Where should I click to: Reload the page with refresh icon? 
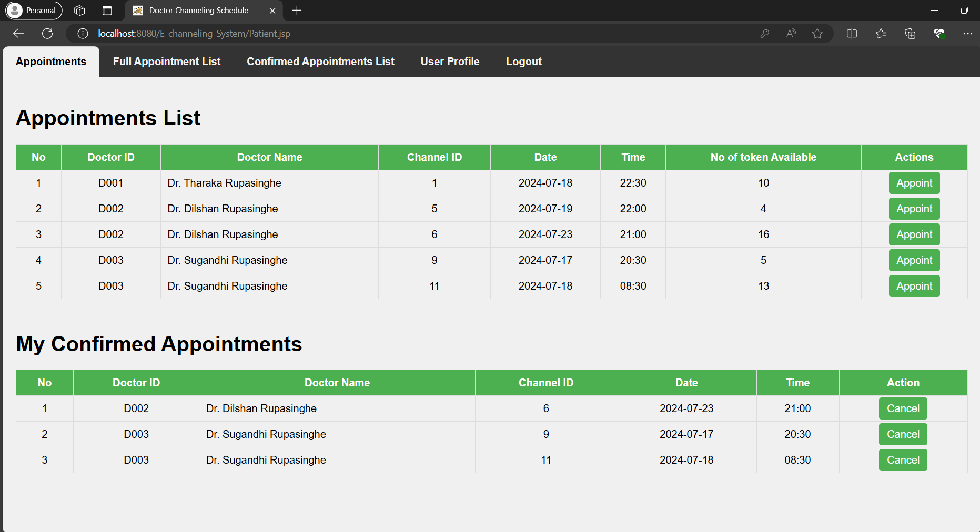(47, 34)
